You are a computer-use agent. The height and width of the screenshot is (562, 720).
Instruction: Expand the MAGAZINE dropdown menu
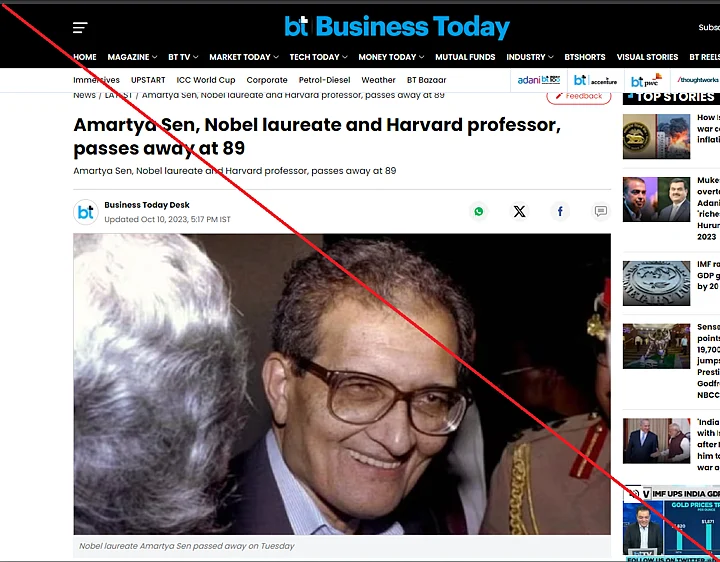[132, 57]
